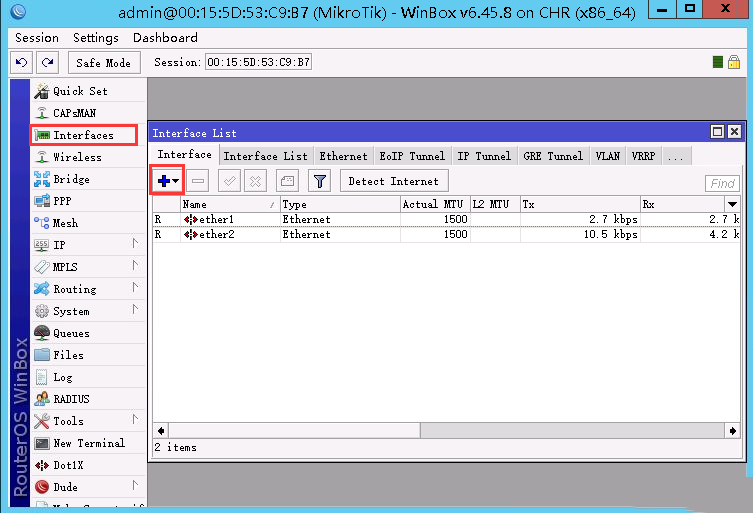This screenshot has width=753, height=513.
Task: Open the Session menu
Action: [37, 37]
